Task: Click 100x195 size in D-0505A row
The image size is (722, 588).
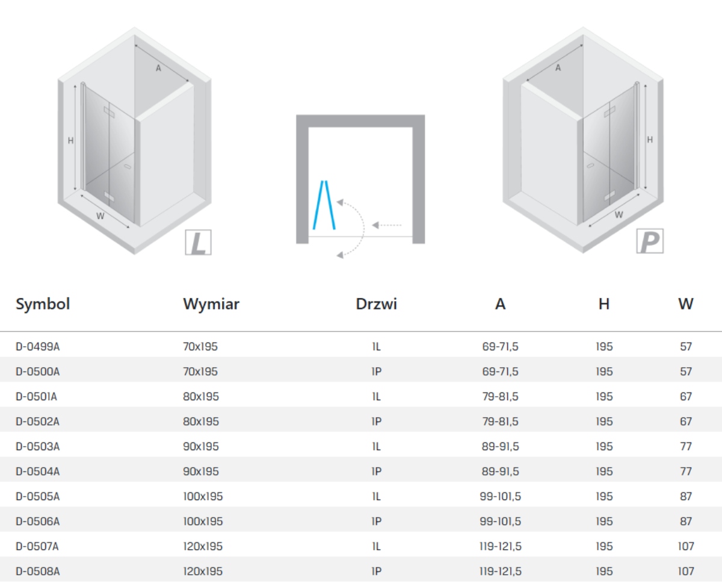Action: click(x=203, y=497)
